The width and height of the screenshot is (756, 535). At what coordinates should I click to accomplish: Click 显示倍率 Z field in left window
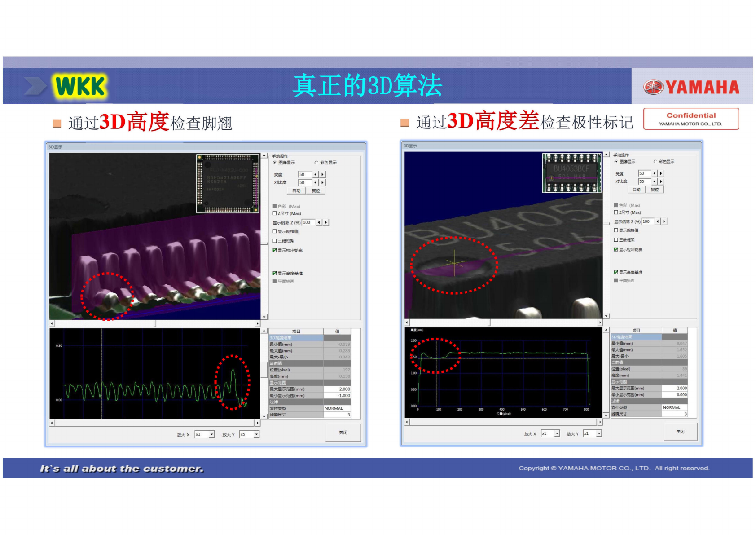(308, 222)
